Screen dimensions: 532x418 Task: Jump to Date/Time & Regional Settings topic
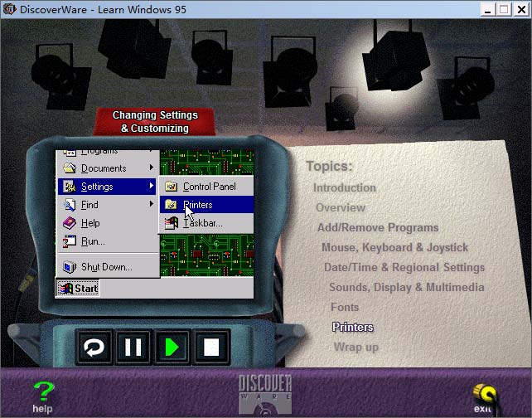[x=404, y=268]
